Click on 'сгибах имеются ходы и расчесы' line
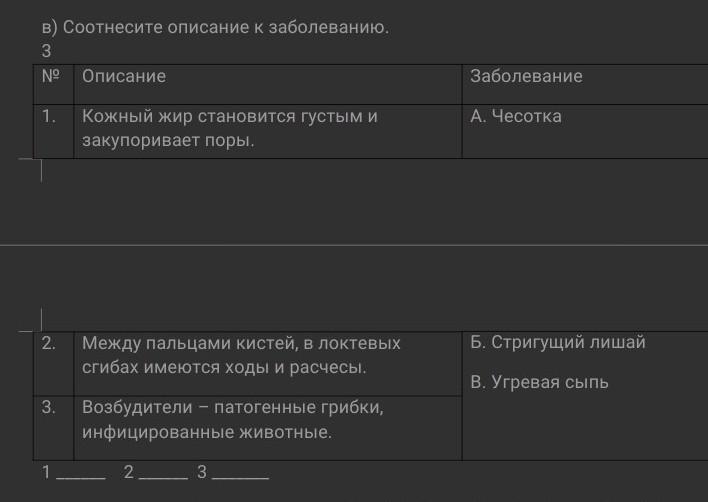This screenshot has height=502, width=708. tap(224, 367)
